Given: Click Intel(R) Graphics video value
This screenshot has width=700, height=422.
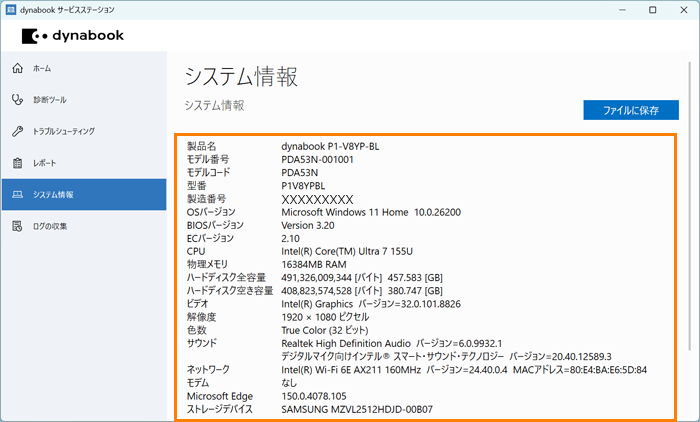Looking at the screenshot, I should coord(371,304).
